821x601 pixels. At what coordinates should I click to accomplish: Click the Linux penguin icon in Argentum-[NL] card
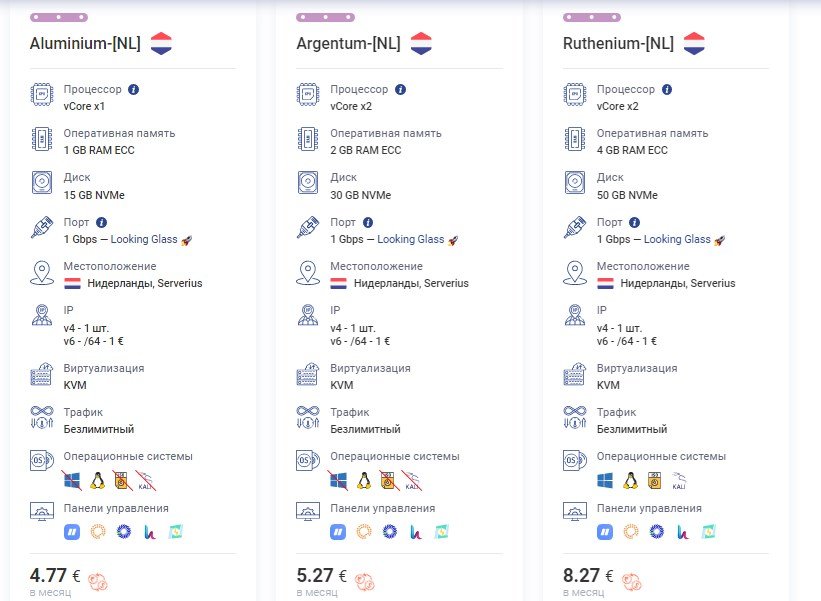[364, 481]
